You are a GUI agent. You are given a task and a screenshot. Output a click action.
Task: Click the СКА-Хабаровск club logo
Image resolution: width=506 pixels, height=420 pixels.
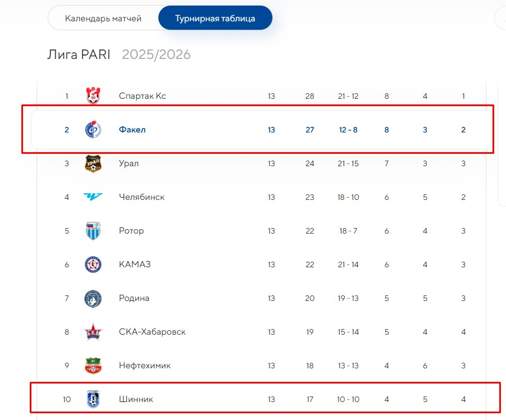pyautogui.click(x=93, y=332)
